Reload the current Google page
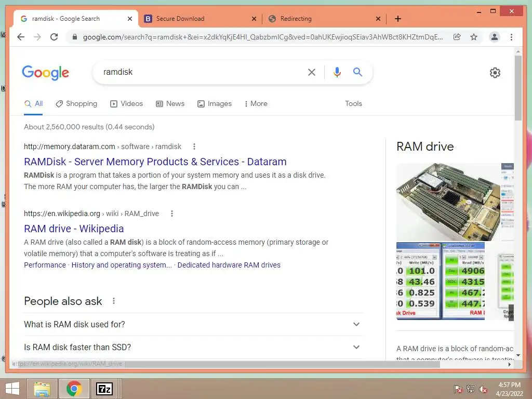The height and width of the screenshot is (399, 532). (54, 37)
